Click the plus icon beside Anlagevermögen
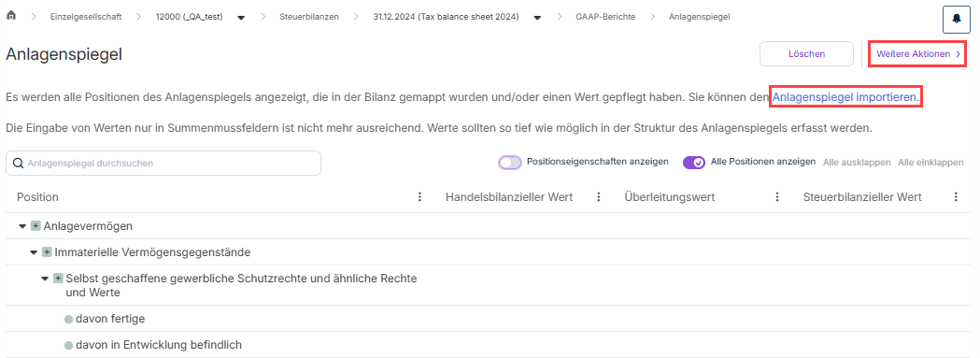The height and width of the screenshot is (358, 980). pyautogui.click(x=36, y=226)
